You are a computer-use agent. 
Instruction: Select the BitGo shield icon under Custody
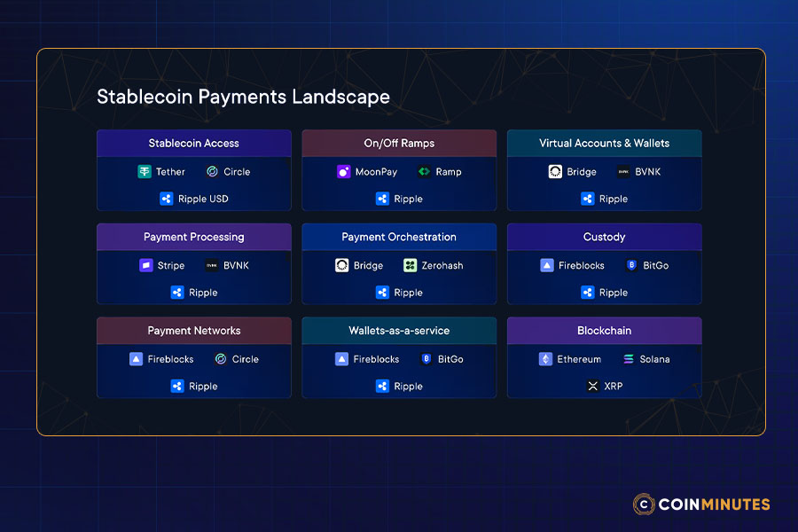pos(632,265)
